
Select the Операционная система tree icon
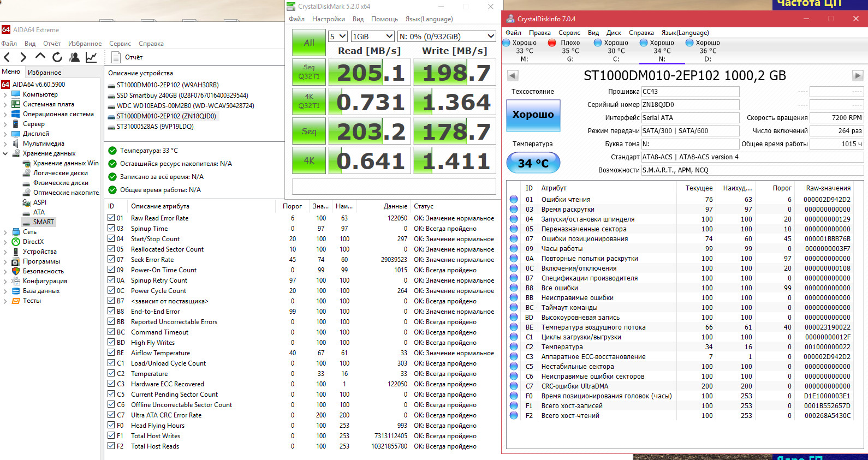coord(16,114)
